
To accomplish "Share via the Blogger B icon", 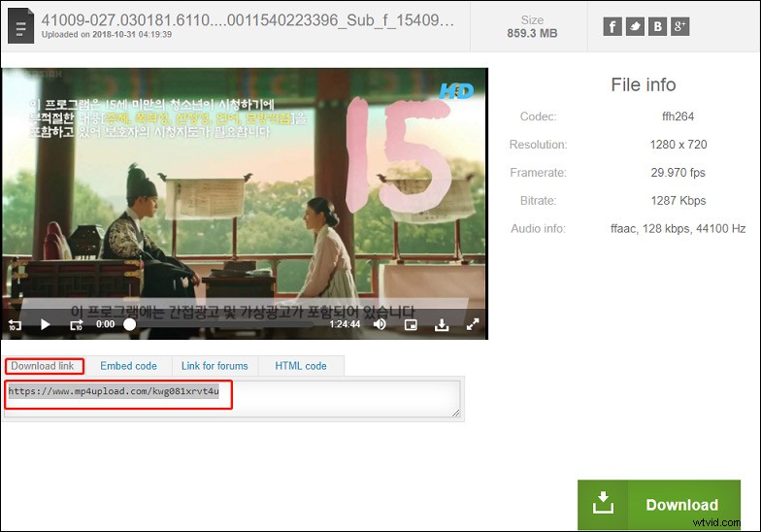I will (658, 27).
